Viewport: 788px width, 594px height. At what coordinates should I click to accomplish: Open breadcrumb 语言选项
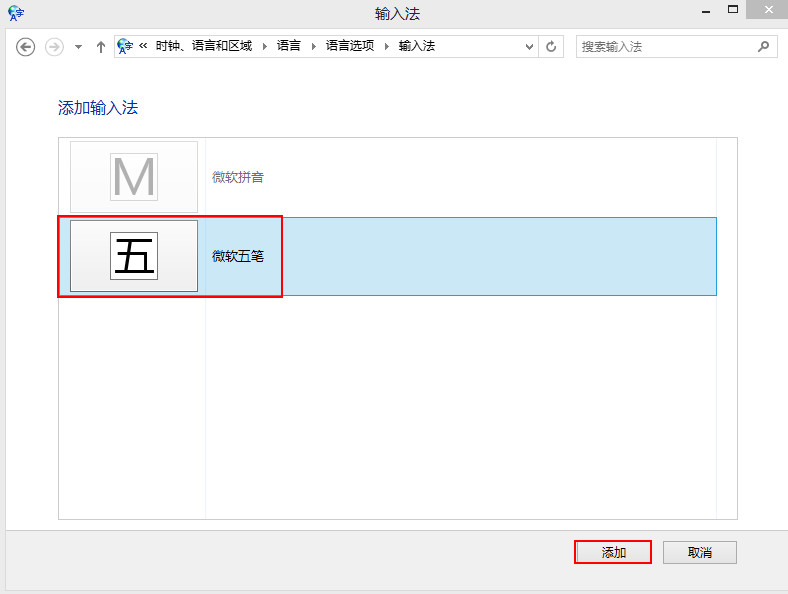tap(350, 46)
